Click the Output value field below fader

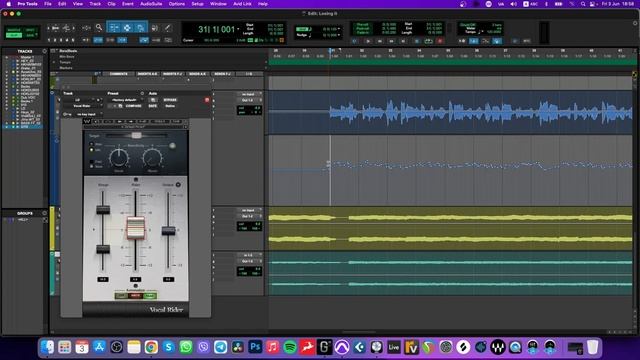(168, 280)
